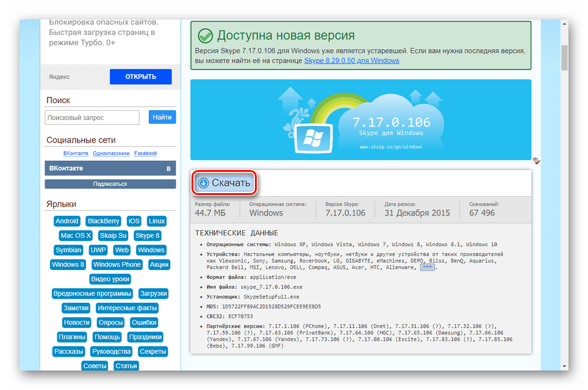
Task: Click the Найти search button
Action: [x=162, y=117]
